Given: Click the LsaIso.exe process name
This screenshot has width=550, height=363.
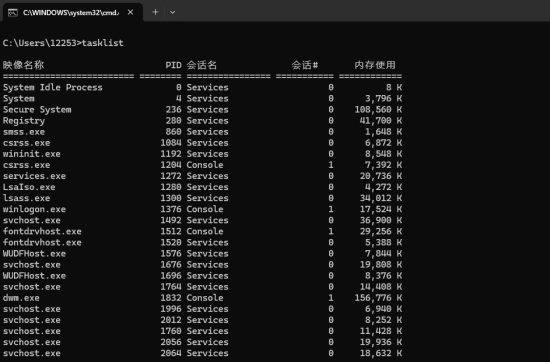Looking at the screenshot, I should pyautogui.click(x=29, y=187).
